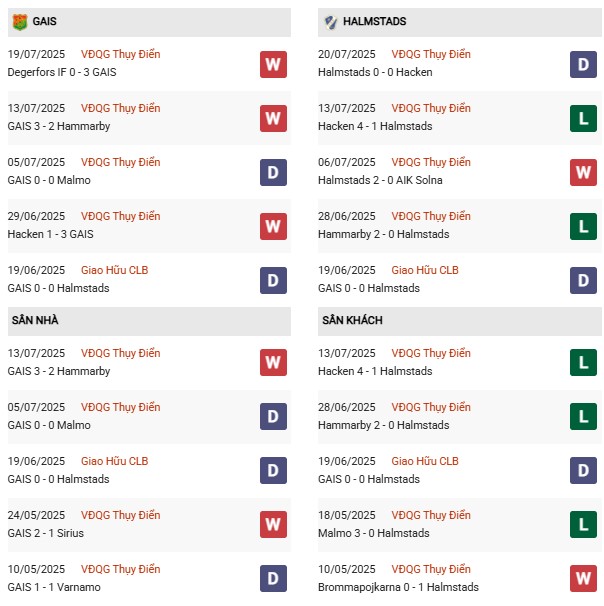The image size is (604, 606).
Task: Select the SÂN NHÀ section header
Action: pos(37,320)
